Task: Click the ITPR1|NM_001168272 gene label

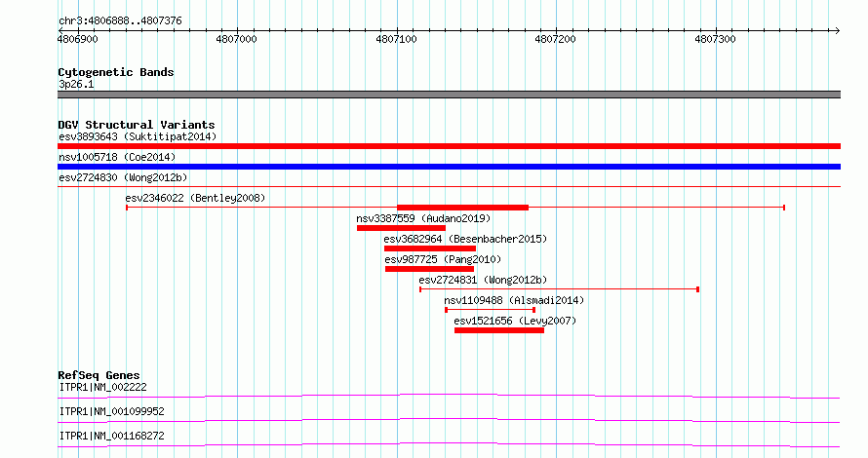Action: coord(112,436)
